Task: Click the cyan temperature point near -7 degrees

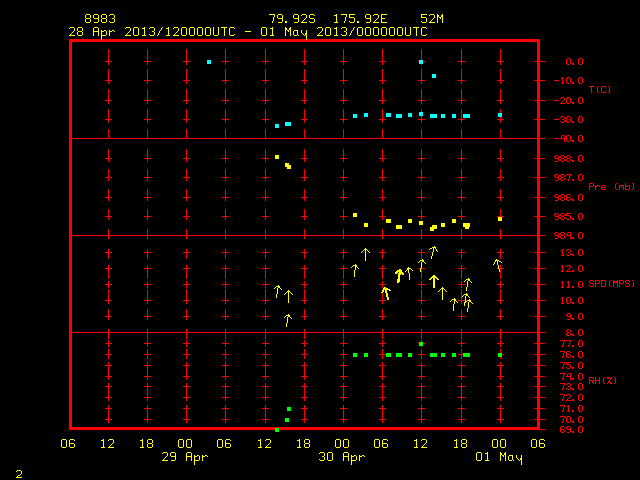Action: (434, 76)
